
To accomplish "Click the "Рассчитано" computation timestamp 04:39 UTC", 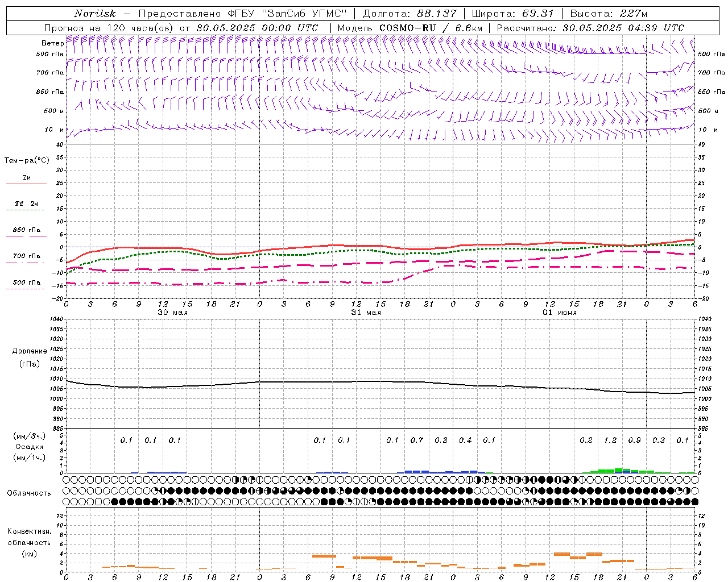I will tap(623, 28).
